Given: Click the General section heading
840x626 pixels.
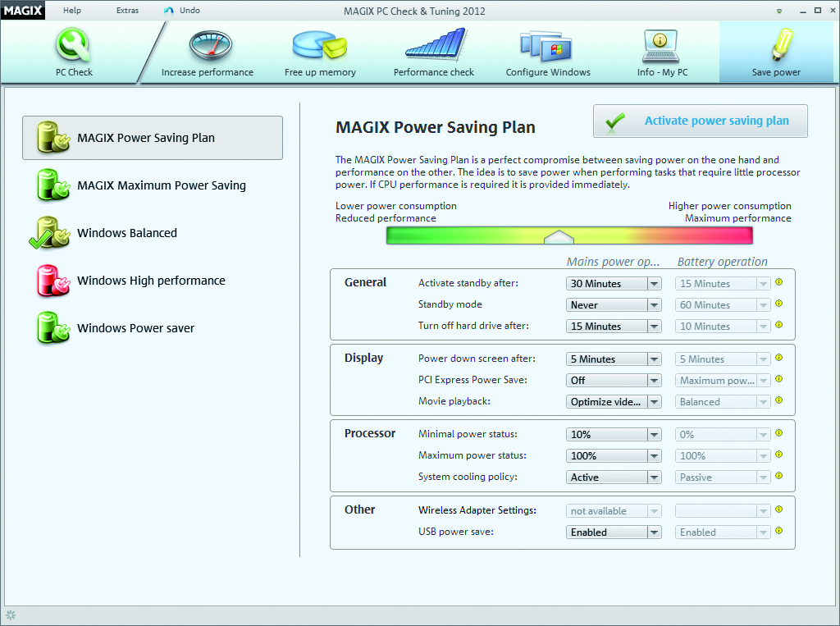Looking at the screenshot, I should click(x=365, y=282).
